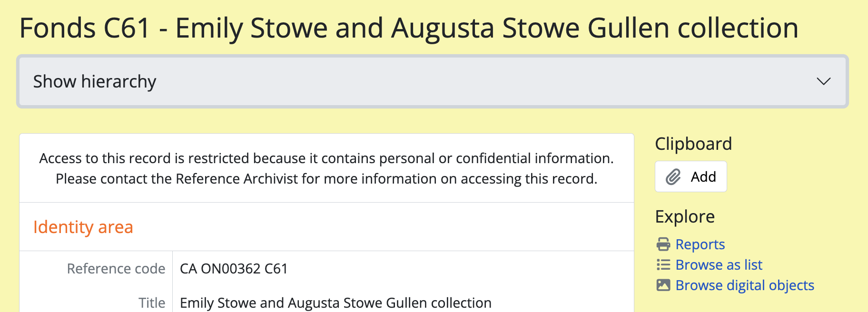Click the Clipboard sidebar heading

(693, 144)
